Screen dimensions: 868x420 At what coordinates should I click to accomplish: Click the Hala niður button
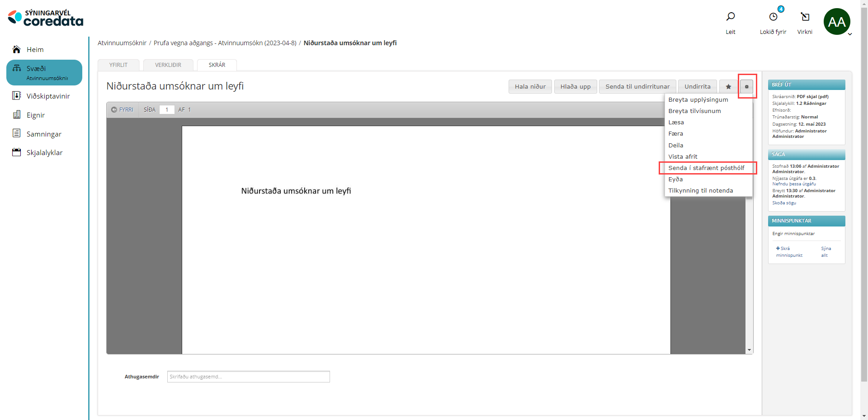coord(530,87)
